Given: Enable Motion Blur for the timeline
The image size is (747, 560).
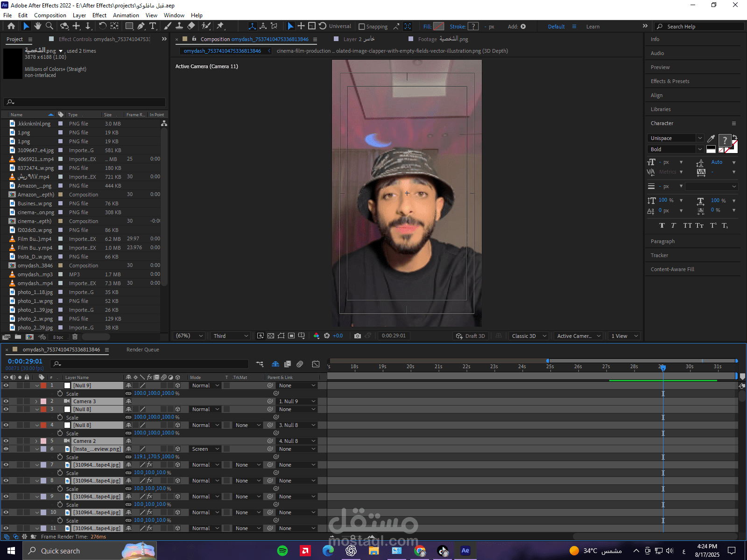Looking at the screenshot, I should pyautogui.click(x=300, y=364).
